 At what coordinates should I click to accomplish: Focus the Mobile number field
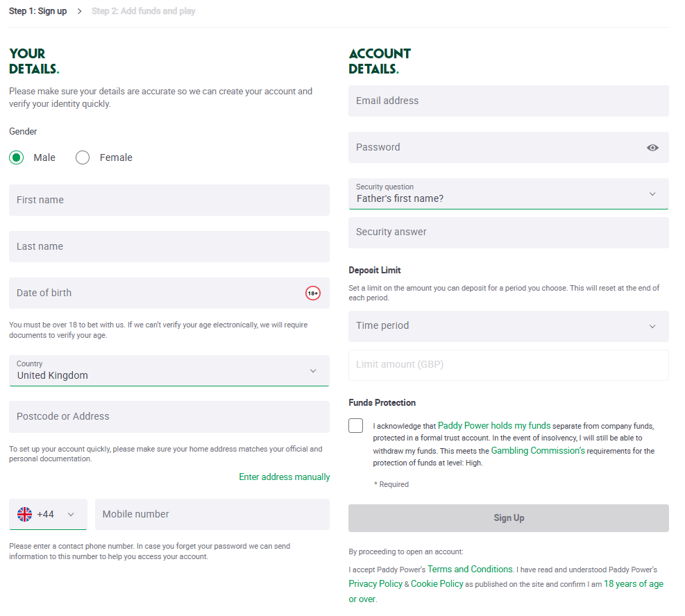tap(212, 514)
